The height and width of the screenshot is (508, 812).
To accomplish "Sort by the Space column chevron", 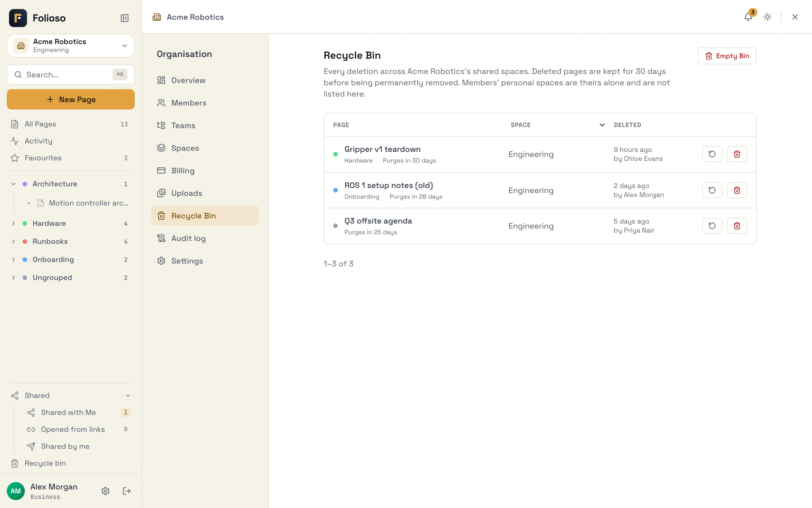I will pos(602,125).
